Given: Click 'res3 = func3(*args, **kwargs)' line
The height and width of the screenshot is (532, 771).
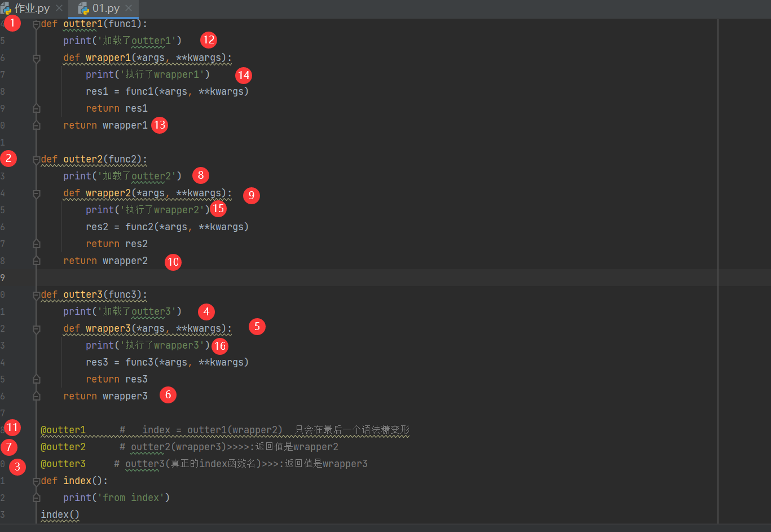Looking at the screenshot, I should click(x=167, y=362).
